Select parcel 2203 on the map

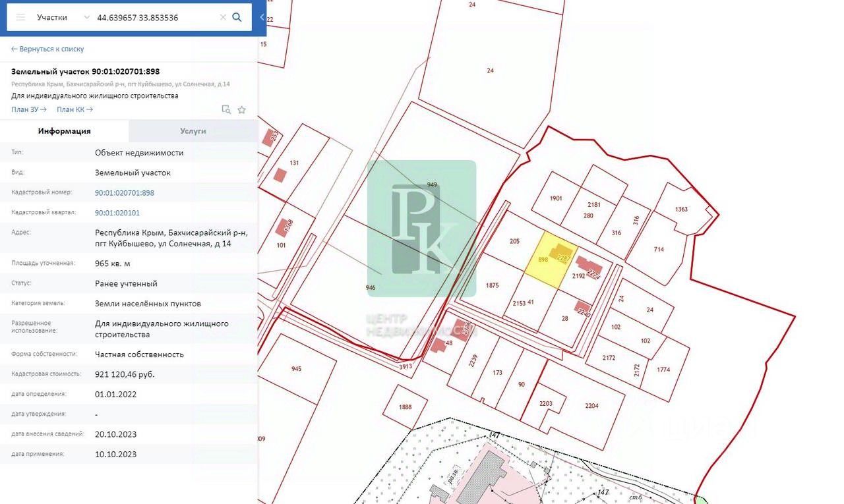pyautogui.click(x=545, y=403)
